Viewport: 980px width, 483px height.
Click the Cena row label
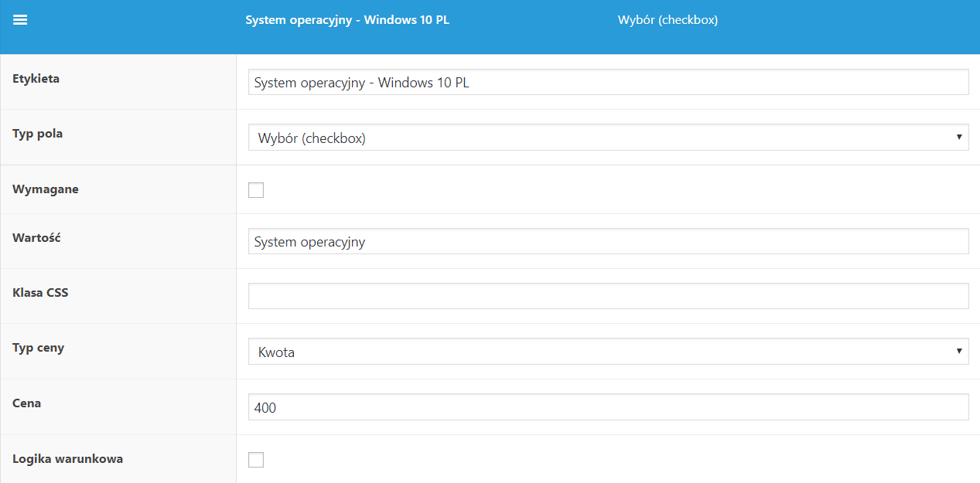click(27, 403)
